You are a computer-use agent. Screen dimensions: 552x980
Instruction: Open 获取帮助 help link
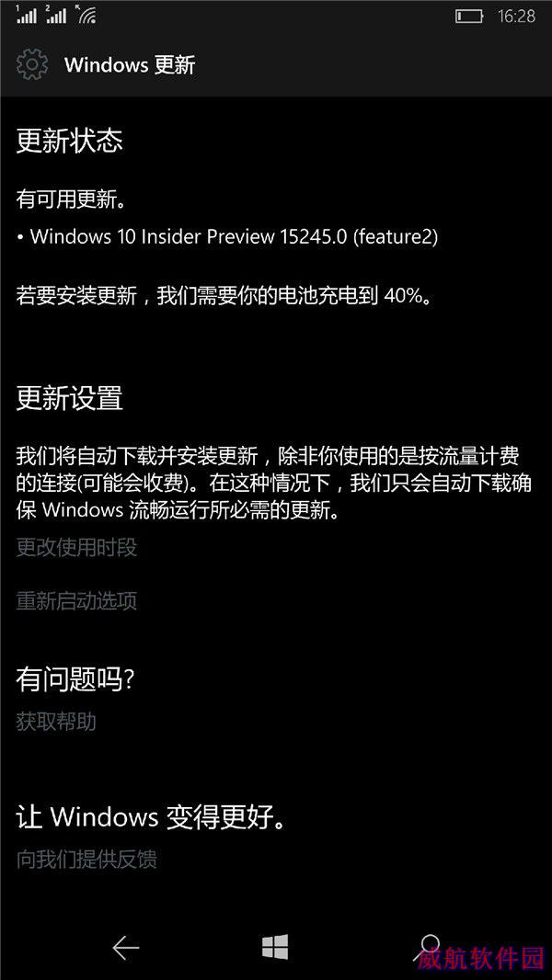[56, 722]
